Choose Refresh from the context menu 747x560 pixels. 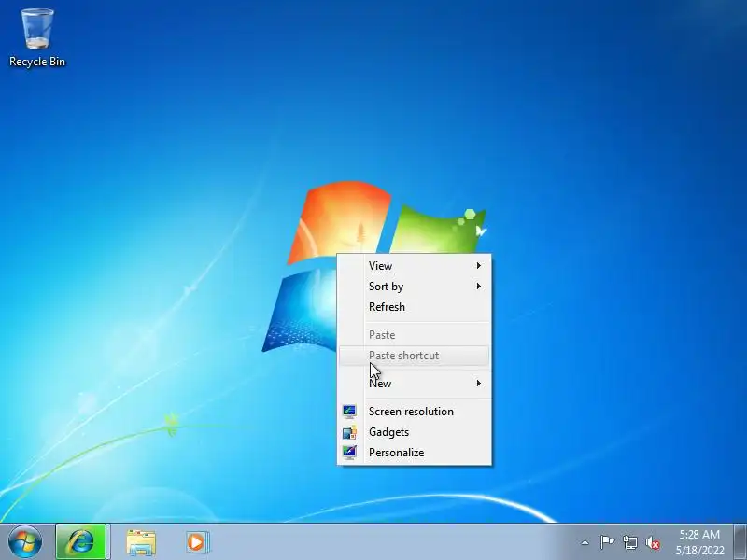point(414,307)
